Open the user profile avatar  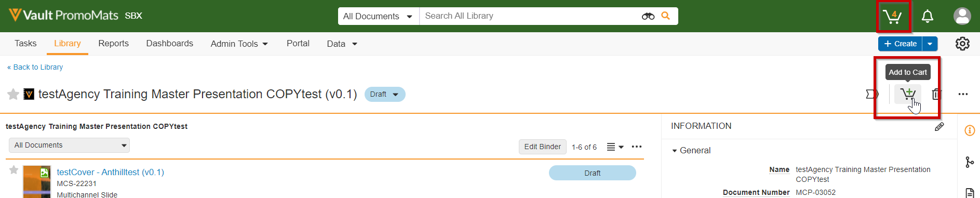point(962,16)
